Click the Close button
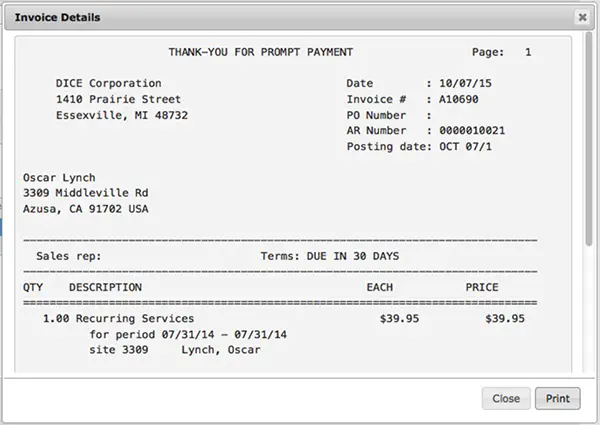600x425 pixels. (x=506, y=398)
